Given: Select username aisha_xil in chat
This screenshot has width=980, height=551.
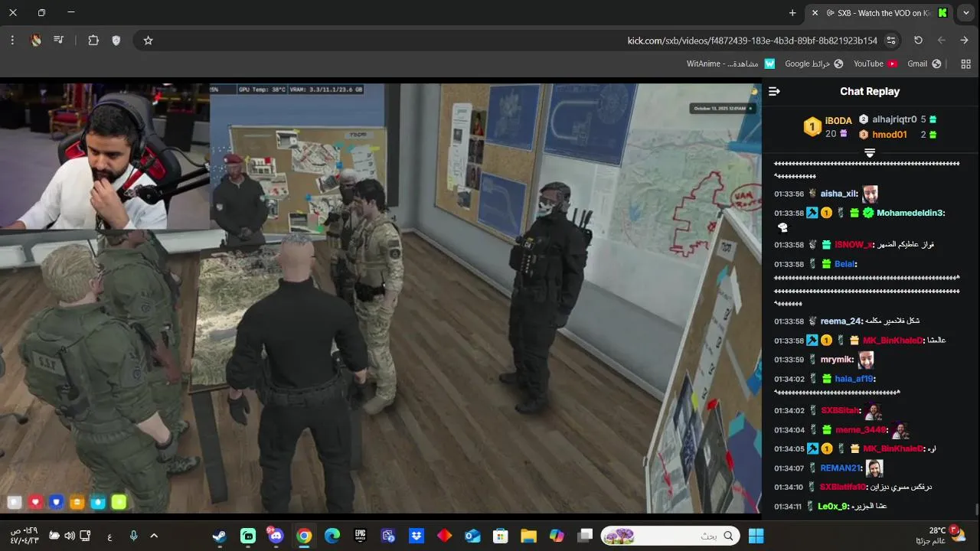Looking at the screenshot, I should tap(839, 194).
